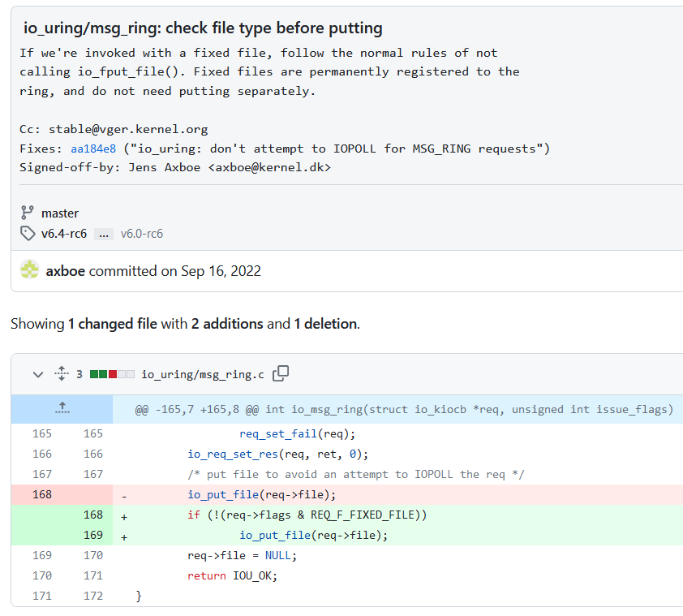Open the master branch link
The image size is (683, 616).
pyautogui.click(x=60, y=213)
